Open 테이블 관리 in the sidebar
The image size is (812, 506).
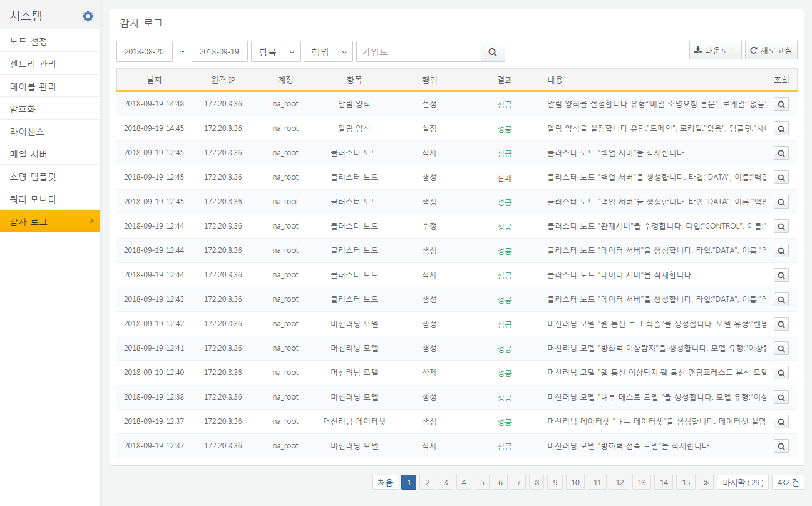pyautogui.click(x=50, y=86)
